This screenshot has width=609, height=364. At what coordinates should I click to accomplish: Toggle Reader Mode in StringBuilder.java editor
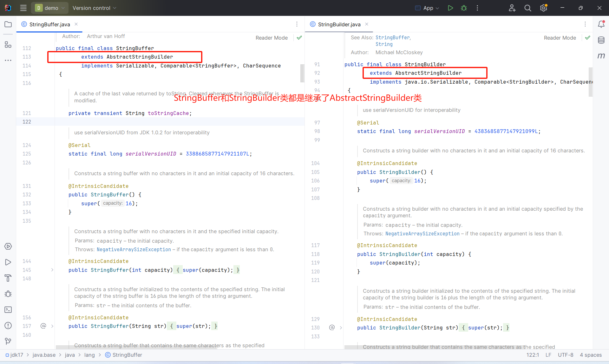(560, 38)
